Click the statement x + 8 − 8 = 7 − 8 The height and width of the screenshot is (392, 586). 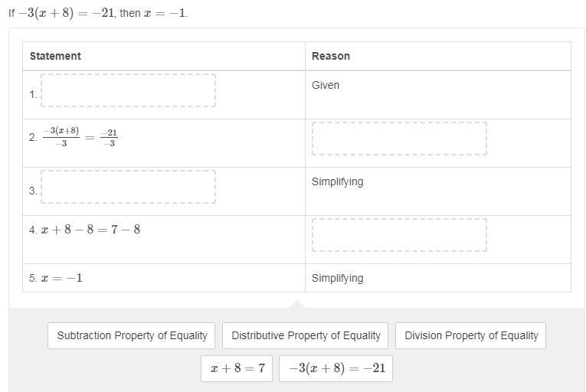click(90, 230)
